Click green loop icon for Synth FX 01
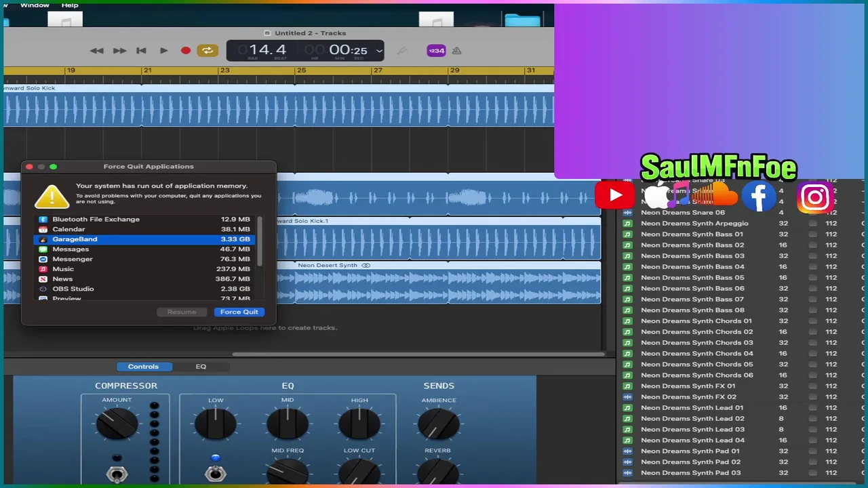868x488 pixels. click(x=627, y=386)
